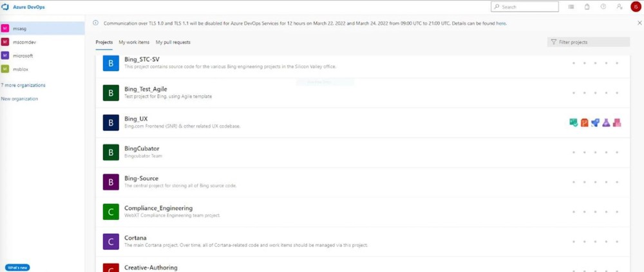
Task: Open Test Plans for the Bing_UX project
Action: pyautogui.click(x=606, y=122)
